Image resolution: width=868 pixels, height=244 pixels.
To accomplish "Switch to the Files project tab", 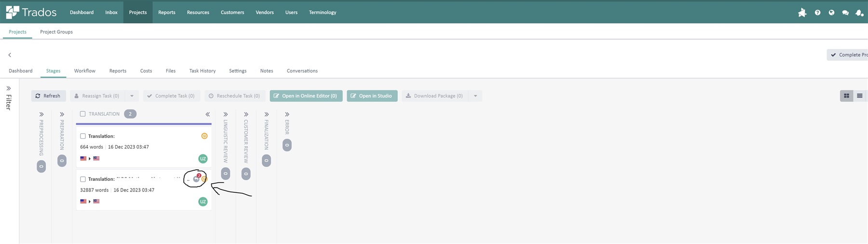I will click(x=171, y=71).
